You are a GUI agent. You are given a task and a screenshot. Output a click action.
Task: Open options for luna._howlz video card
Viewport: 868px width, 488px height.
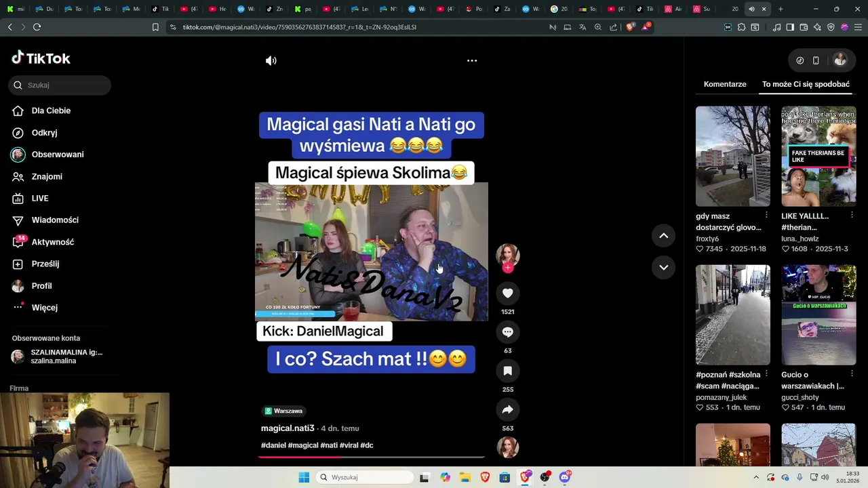(x=852, y=215)
